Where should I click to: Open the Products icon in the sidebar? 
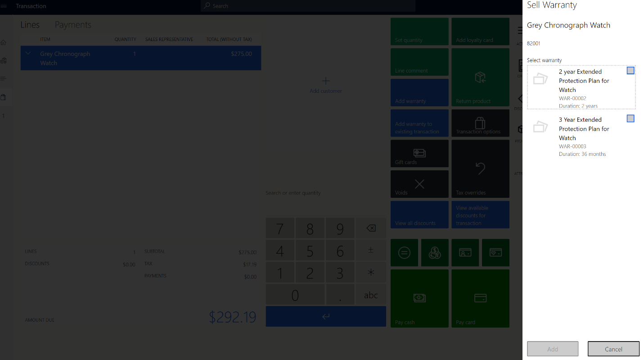(4, 60)
